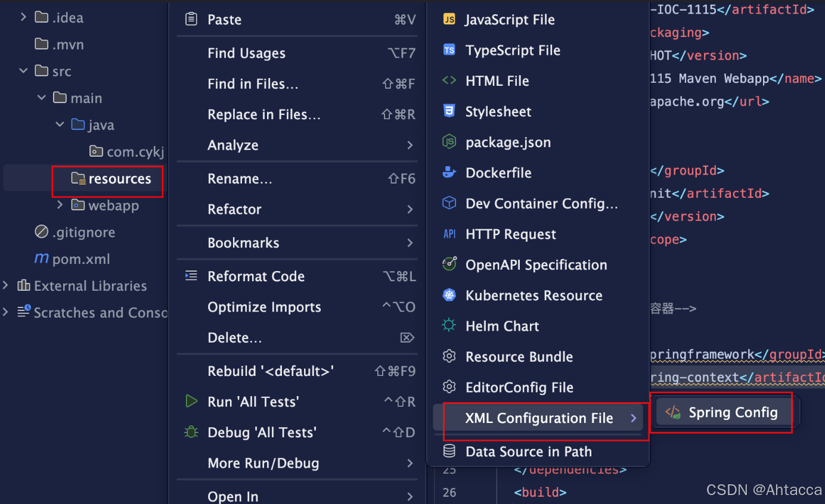The width and height of the screenshot is (825, 504).
Task: Click the HTTP Request API icon
Action: [x=449, y=234]
